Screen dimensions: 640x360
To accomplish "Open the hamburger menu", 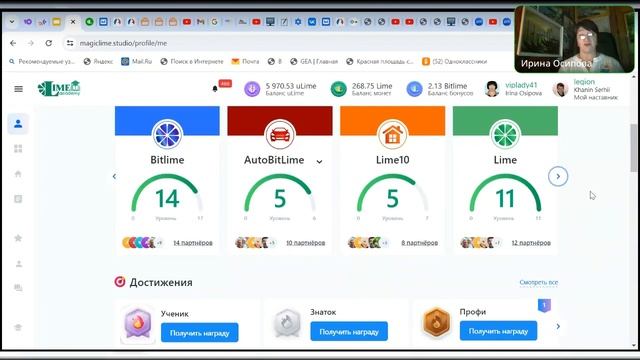I will point(18,89).
